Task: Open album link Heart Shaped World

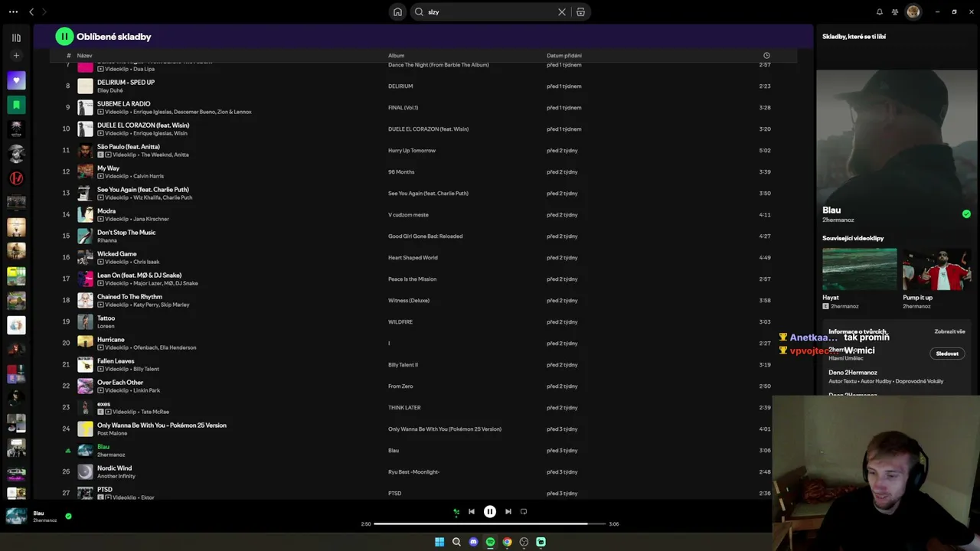Action: pos(413,258)
